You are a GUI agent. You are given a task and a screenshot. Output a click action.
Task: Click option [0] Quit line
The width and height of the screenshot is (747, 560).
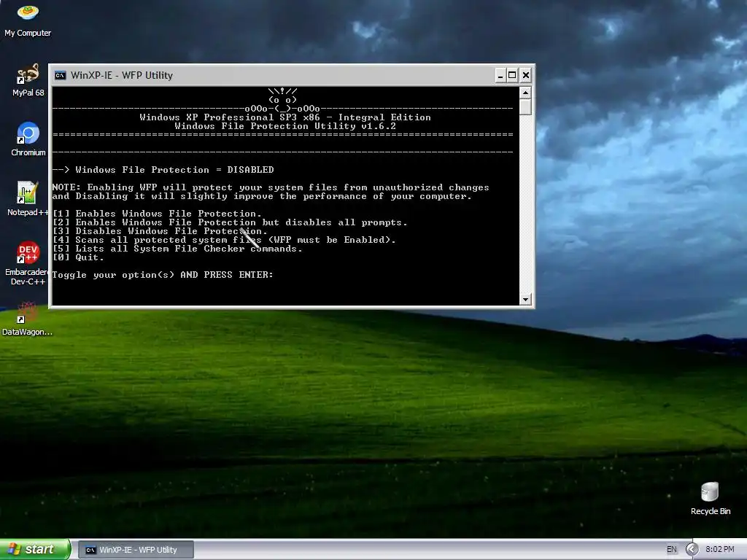point(78,257)
